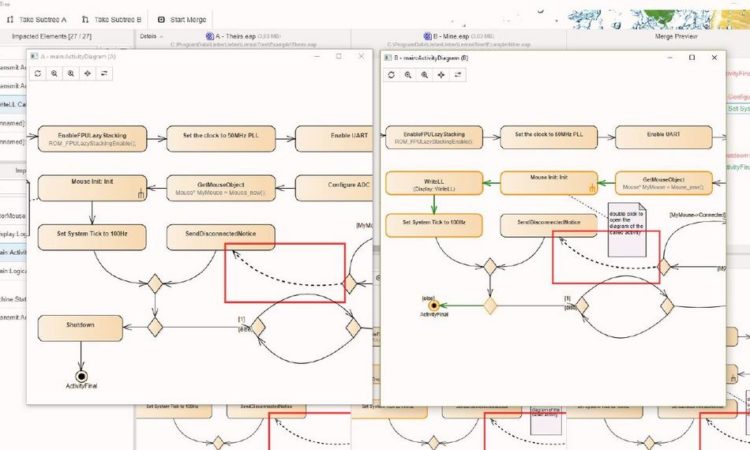The width and height of the screenshot is (750, 450).
Task: Click the diagram icon in window A title bar
Action: point(34,56)
